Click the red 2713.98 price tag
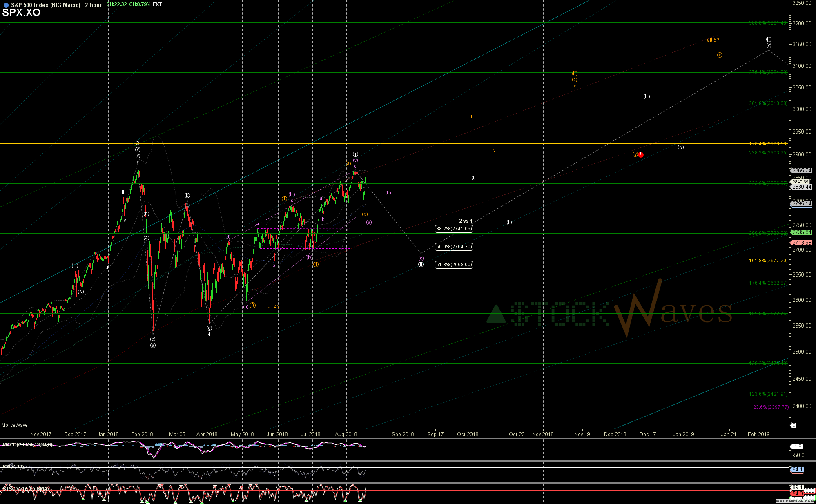The image size is (816, 504). click(x=801, y=243)
